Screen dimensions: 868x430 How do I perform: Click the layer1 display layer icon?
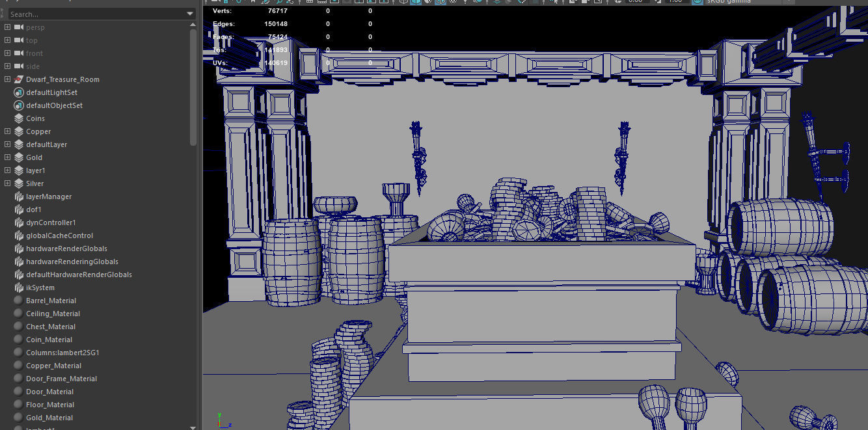19,170
